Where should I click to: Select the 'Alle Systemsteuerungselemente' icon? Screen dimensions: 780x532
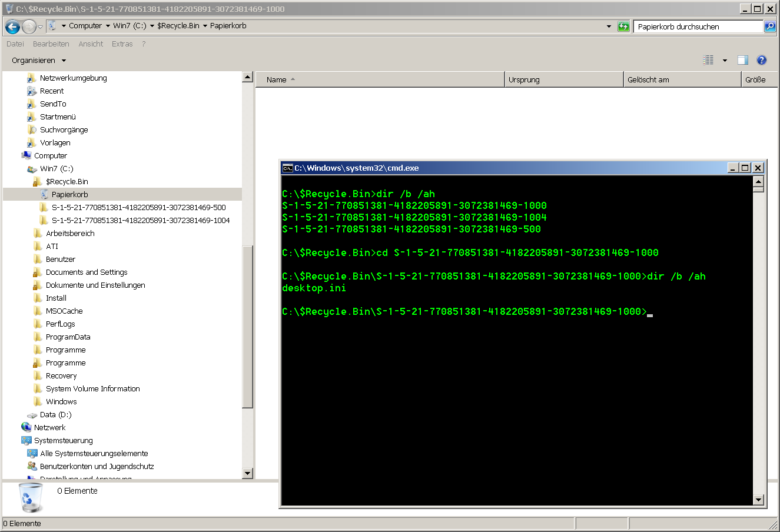coord(32,453)
